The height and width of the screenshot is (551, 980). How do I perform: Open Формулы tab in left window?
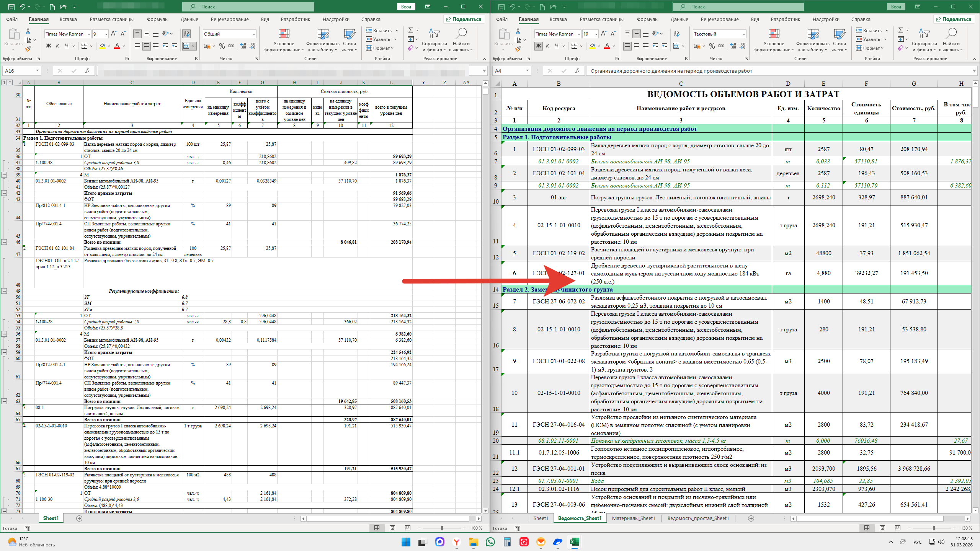click(x=157, y=20)
